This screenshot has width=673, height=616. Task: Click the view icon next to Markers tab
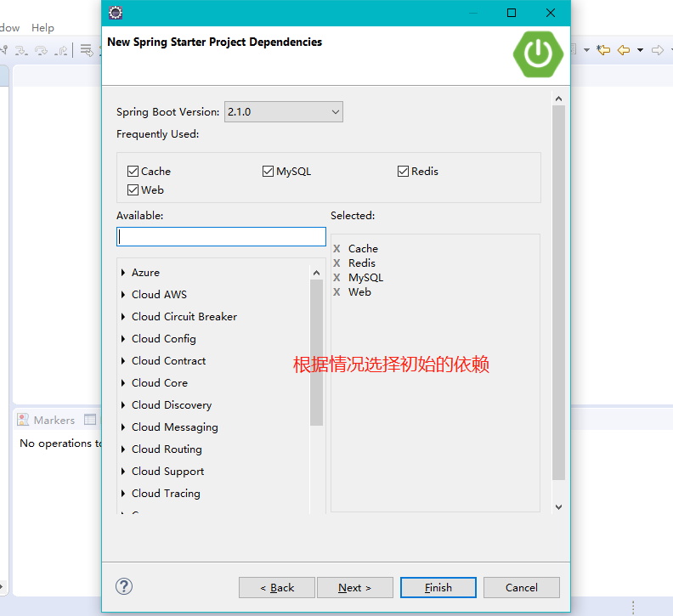[x=90, y=420]
